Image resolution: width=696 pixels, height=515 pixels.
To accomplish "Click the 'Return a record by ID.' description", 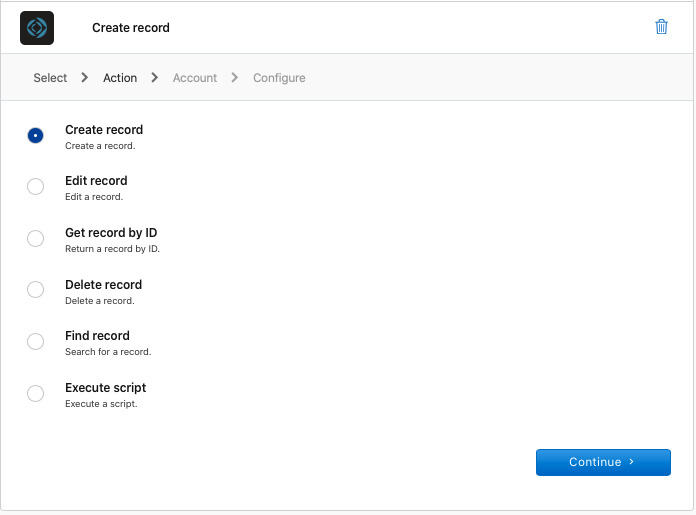I will (112, 249).
